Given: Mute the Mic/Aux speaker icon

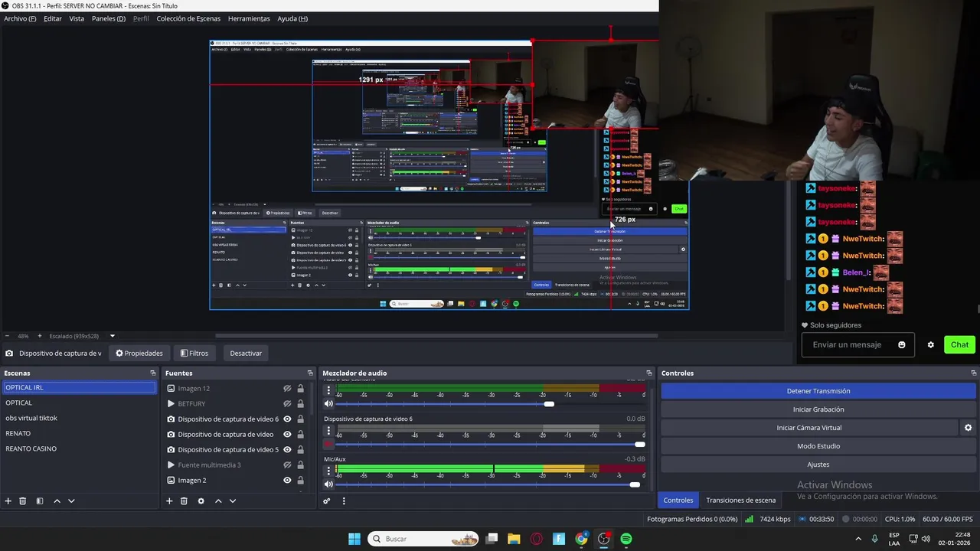Looking at the screenshot, I should point(328,484).
